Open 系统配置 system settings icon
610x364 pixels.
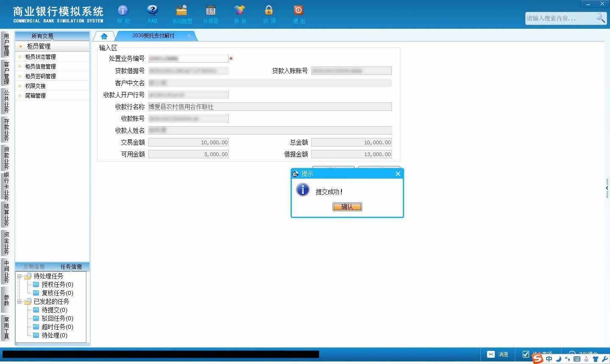(x=182, y=11)
